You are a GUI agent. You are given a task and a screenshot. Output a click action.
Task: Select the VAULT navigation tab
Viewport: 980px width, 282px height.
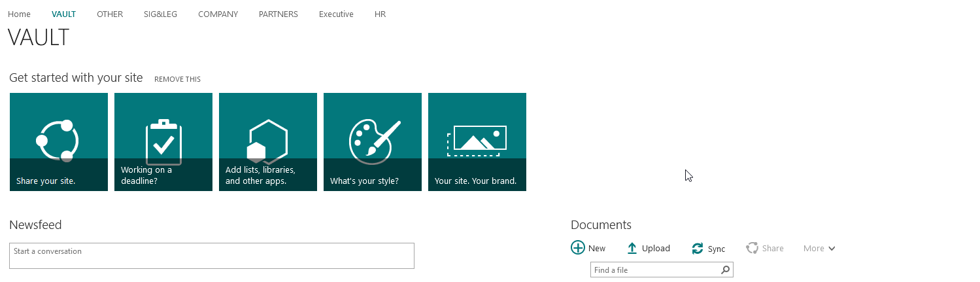click(x=63, y=14)
